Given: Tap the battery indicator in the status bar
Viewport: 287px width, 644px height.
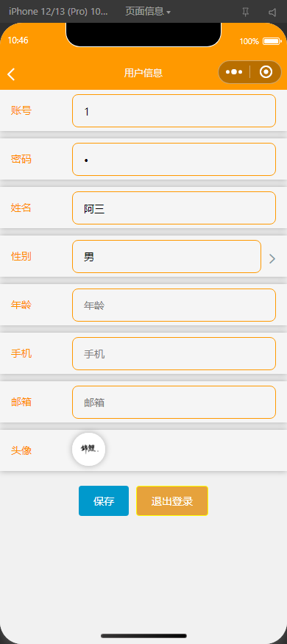Looking at the screenshot, I should pos(272,41).
